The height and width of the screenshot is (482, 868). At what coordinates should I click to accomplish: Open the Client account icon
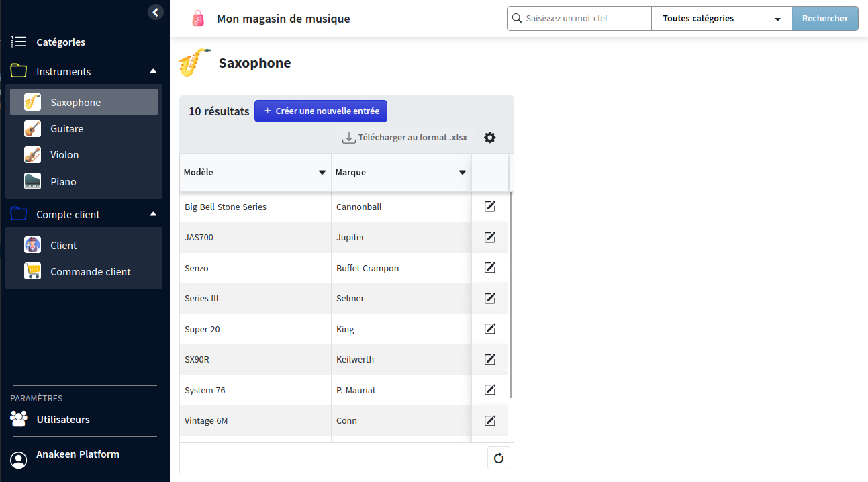(32, 244)
